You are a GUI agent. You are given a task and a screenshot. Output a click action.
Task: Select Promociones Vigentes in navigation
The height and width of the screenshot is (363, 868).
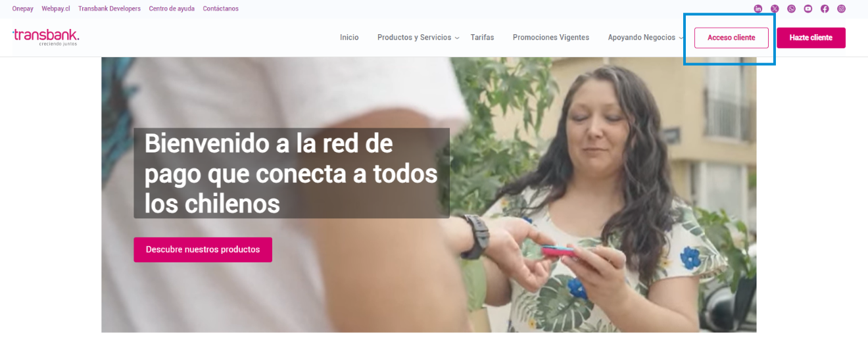(x=551, y=37)
